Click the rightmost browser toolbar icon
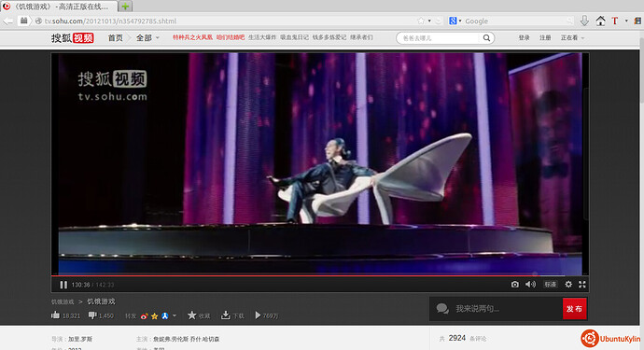 [x=637, y=21]
